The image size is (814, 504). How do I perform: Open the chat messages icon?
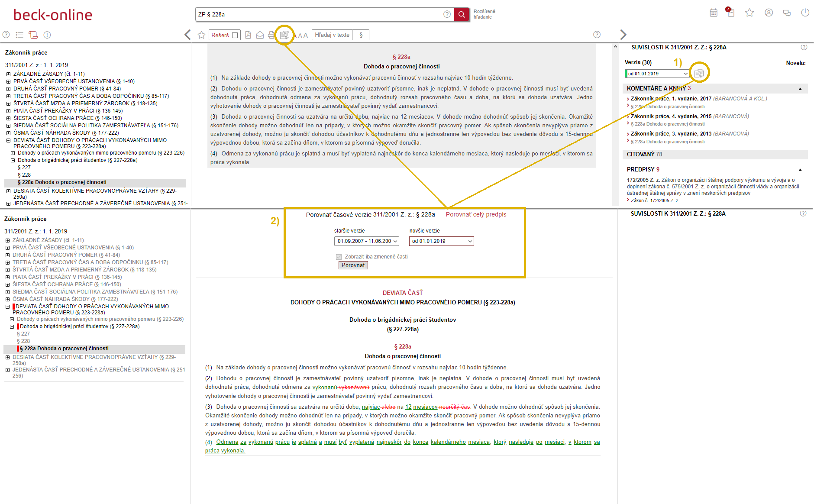click(x=787, y=13)
